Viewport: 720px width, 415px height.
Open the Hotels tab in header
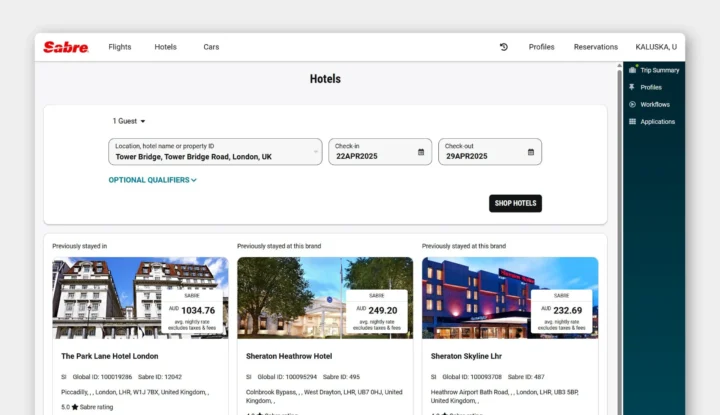click(165, 47)
